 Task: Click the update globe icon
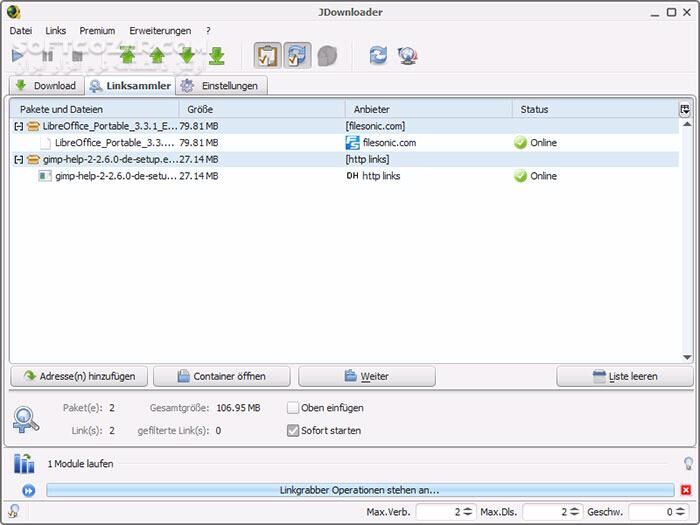[407, 55]
